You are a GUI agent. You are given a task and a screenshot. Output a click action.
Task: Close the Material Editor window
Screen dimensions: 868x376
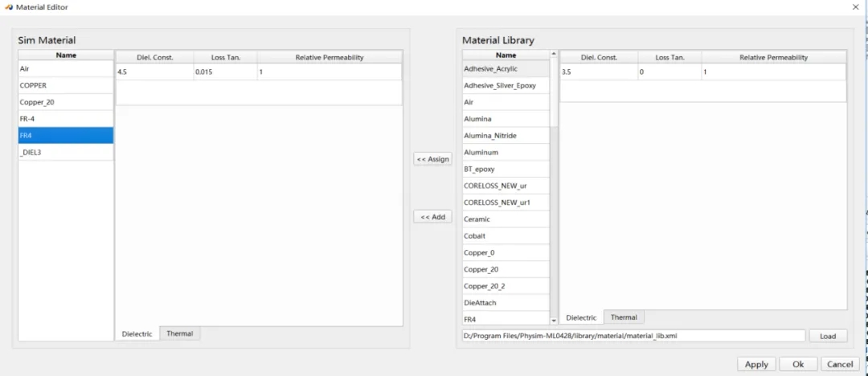[854, 7]
